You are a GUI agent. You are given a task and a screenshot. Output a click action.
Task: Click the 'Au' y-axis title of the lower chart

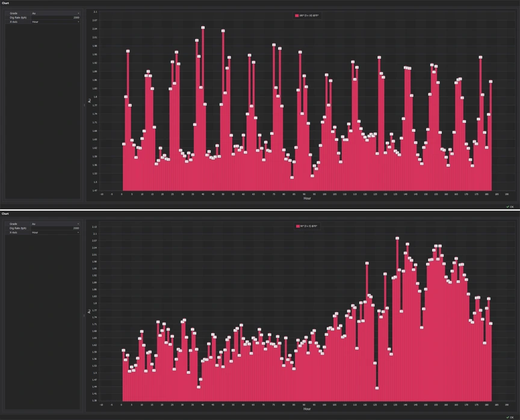pos(89,312)
